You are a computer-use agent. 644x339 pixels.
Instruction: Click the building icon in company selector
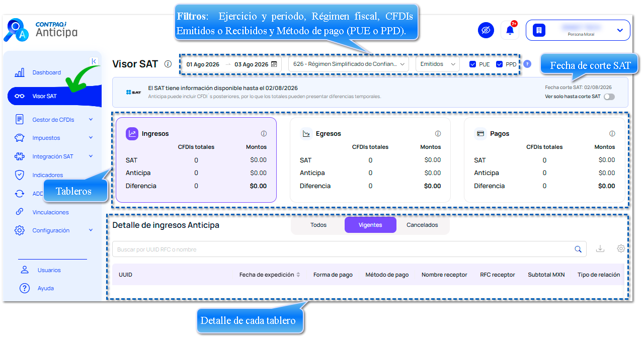(539, 30)
